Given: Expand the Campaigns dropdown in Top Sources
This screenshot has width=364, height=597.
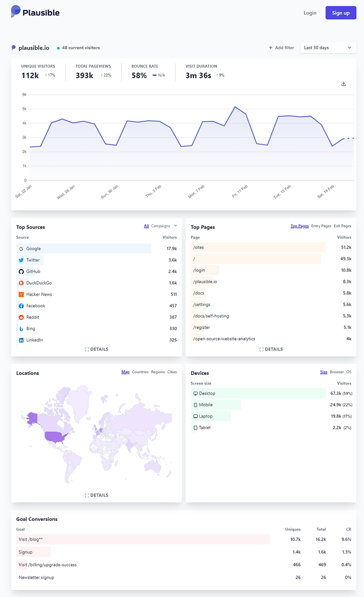Looking at the screenshot, I should pos(164,226).
